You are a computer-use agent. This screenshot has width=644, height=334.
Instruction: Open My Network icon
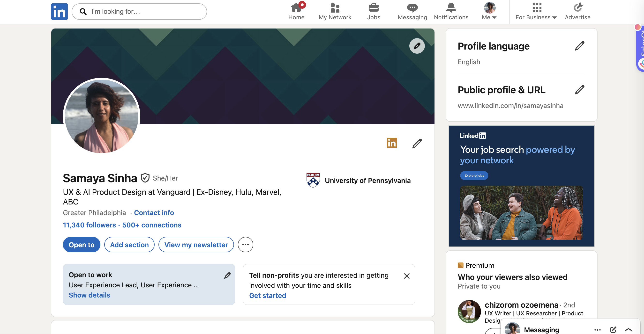coord(335,8)
